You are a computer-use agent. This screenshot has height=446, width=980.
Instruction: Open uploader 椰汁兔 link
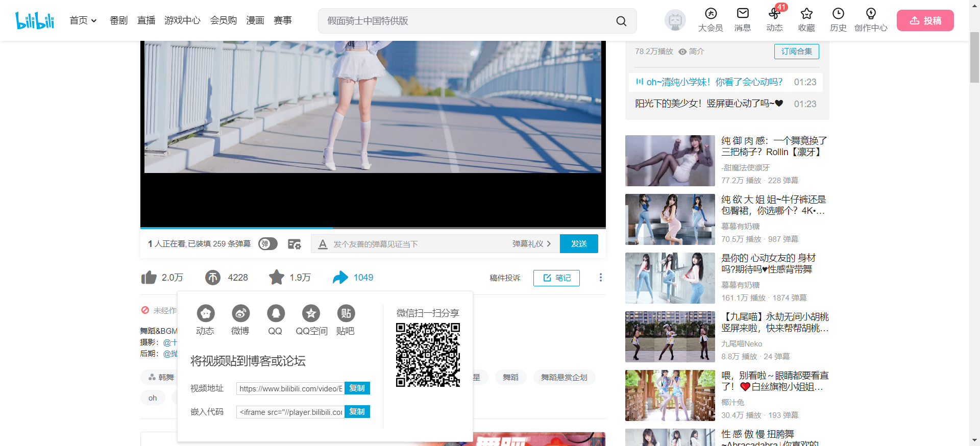point(732,403)
